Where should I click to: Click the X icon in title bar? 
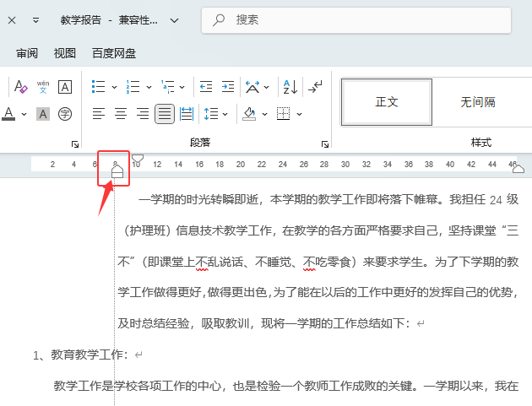12,20
